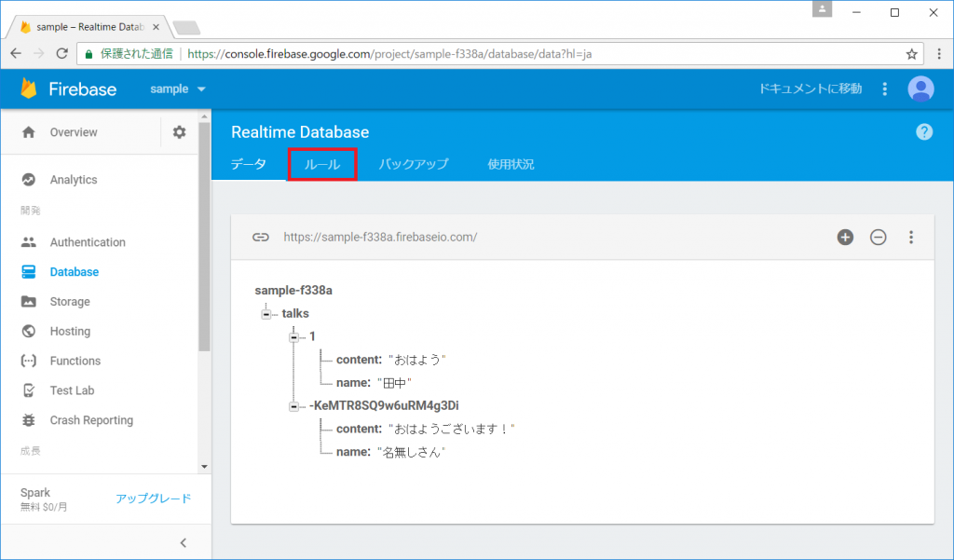Open the Functions section

pos(75,361)
